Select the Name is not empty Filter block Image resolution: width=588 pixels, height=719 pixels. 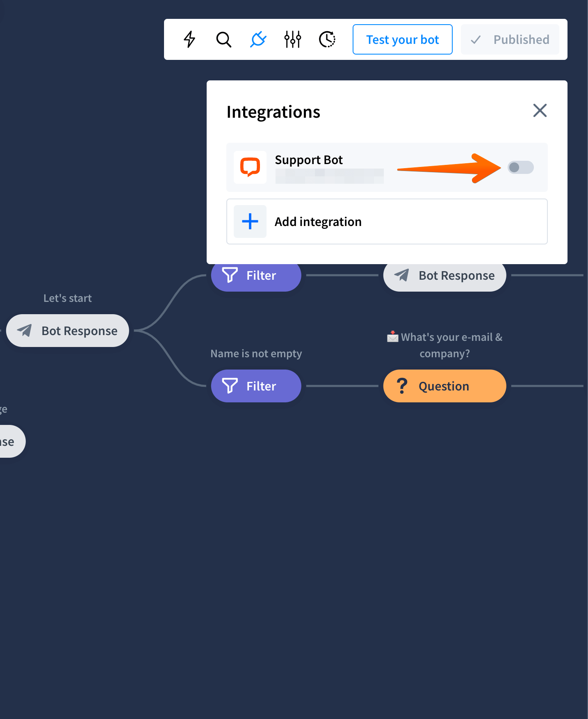click(256, 386)
